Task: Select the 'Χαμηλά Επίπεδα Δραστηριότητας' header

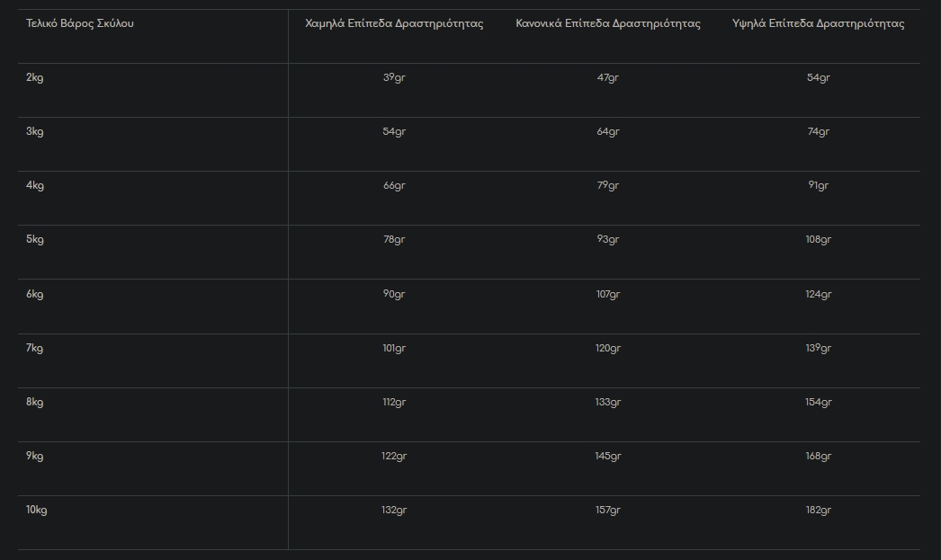Action: (x=394, y=23)
